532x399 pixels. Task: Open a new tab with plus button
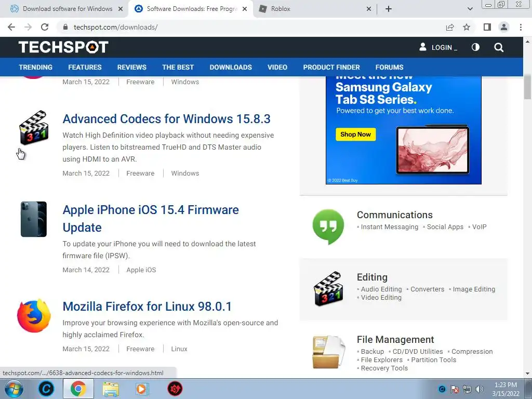(x=389, y=9)
